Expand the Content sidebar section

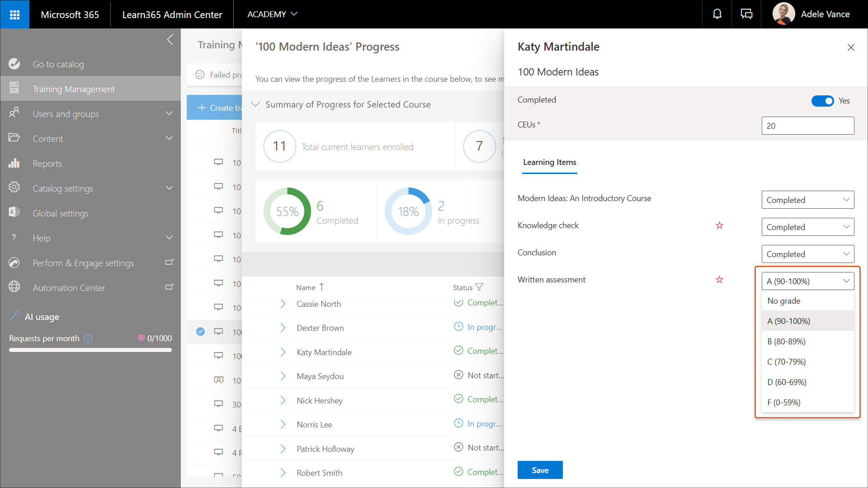coord(170,138)
